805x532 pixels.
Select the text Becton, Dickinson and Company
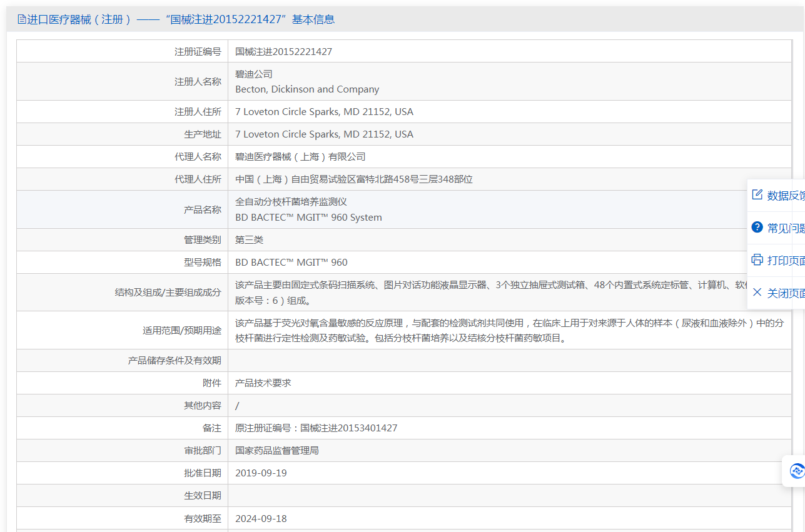coord(307,89)
